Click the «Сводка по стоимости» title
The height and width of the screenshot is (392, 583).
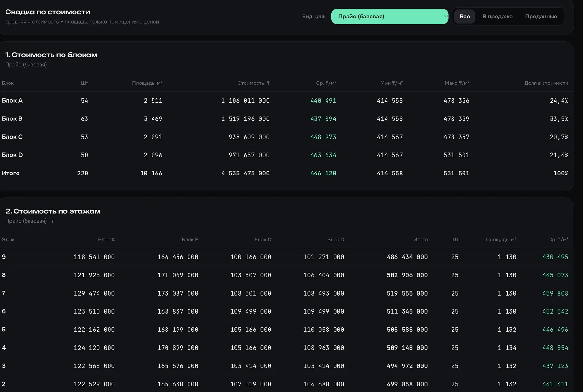48,12
